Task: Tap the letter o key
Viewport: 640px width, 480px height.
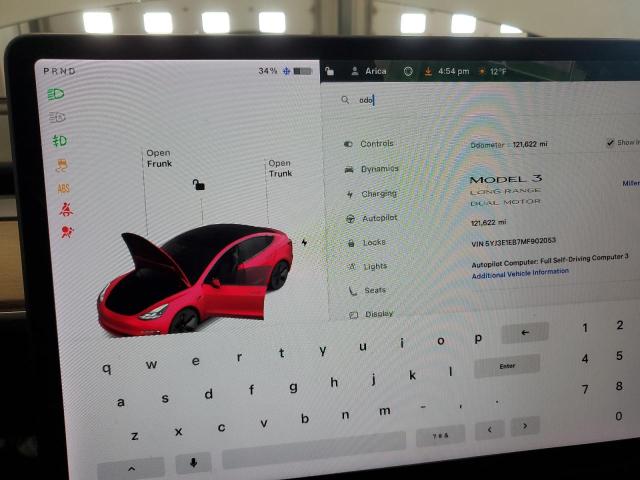Action: [440, 340]
